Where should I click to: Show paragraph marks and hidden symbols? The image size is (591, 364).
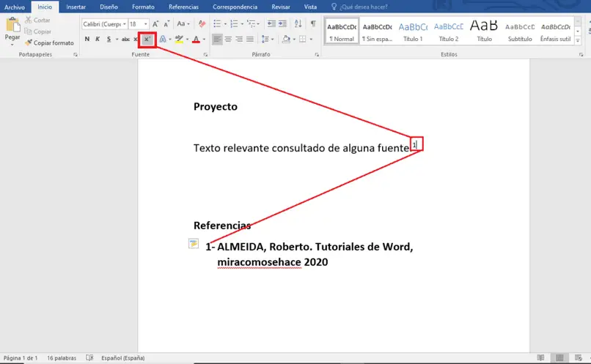tap(314, 24)
